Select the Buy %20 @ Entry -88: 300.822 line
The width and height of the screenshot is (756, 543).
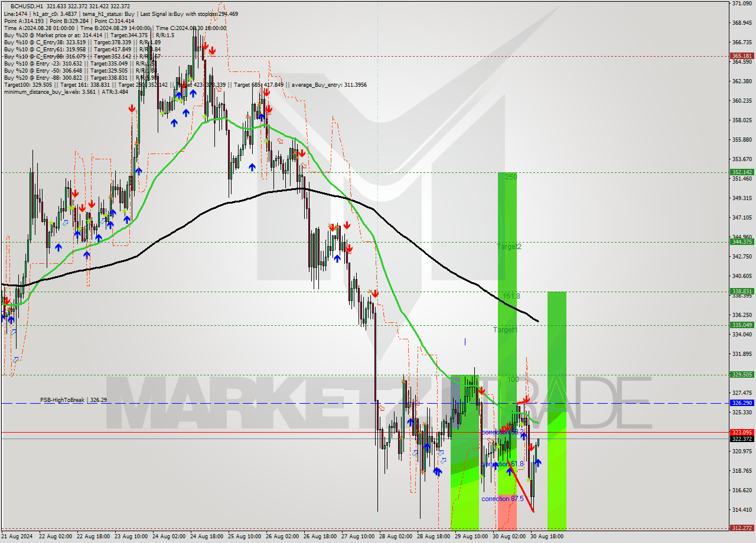pos(80,77)
